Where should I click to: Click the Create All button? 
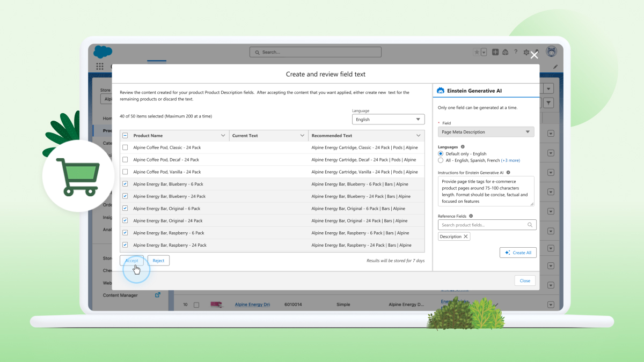pyautogui.click(x=518, y=252)
